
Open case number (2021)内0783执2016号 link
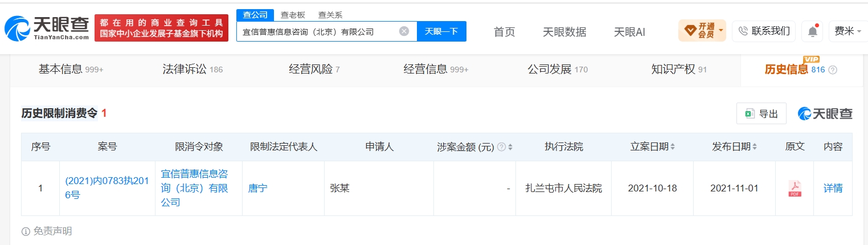click(107, 188)
